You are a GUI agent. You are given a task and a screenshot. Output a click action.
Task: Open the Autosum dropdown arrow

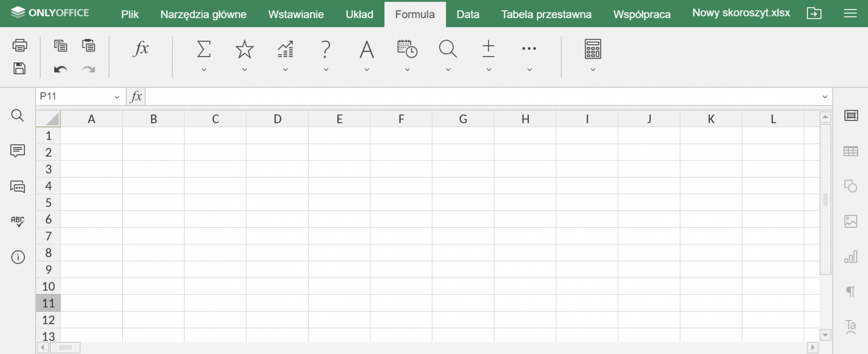click(203, 69)
